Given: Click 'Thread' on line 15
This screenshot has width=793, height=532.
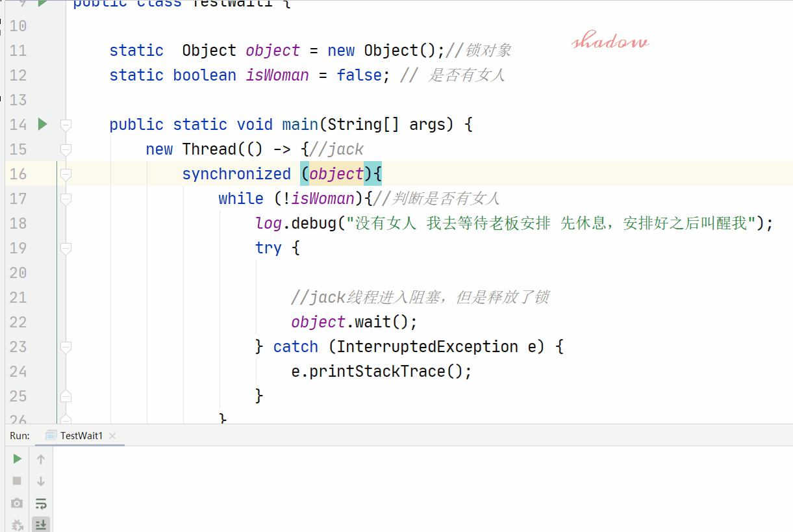Looking at the screenshot, I should tap(209, 149).
